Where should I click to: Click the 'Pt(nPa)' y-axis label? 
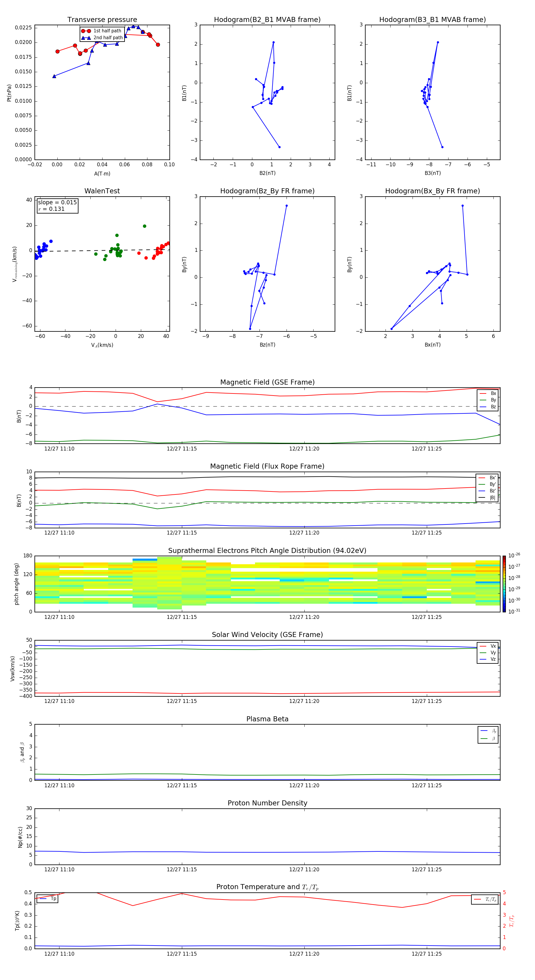point(9,92)
